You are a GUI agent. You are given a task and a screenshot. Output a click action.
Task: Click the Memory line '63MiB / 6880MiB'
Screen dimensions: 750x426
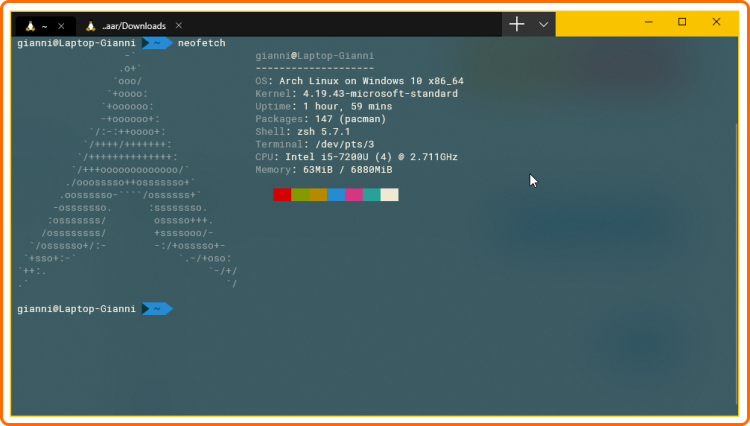[324, 170]
